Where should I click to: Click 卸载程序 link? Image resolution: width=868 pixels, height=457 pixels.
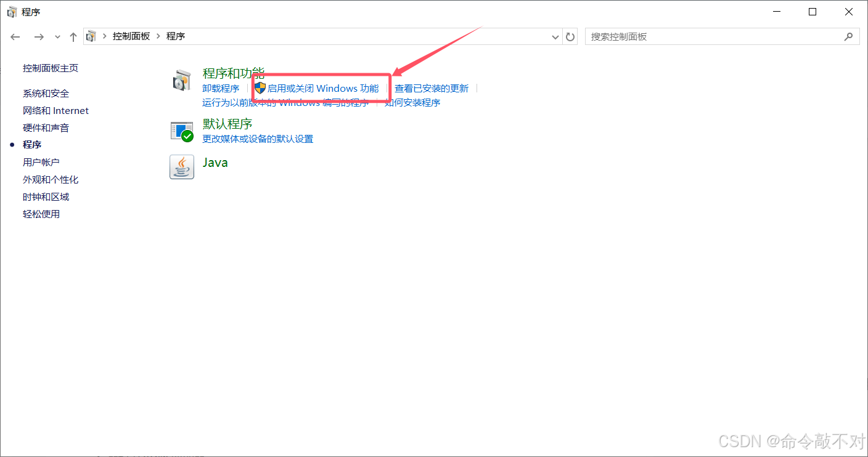[x=221, y=89]
